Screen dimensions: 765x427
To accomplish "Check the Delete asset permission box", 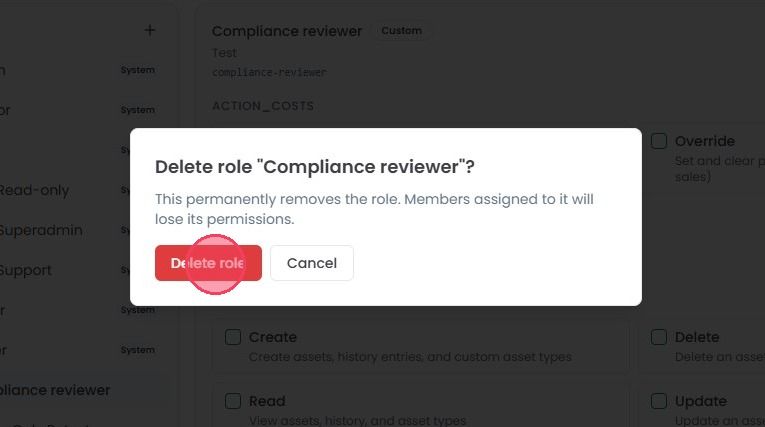I will click(659, 337).
